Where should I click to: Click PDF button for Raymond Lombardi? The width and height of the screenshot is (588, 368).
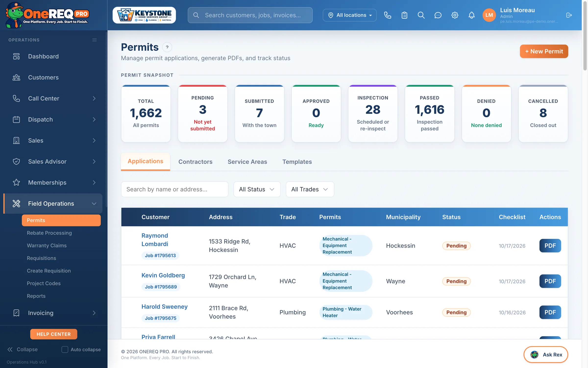click(x=550, y=246)
